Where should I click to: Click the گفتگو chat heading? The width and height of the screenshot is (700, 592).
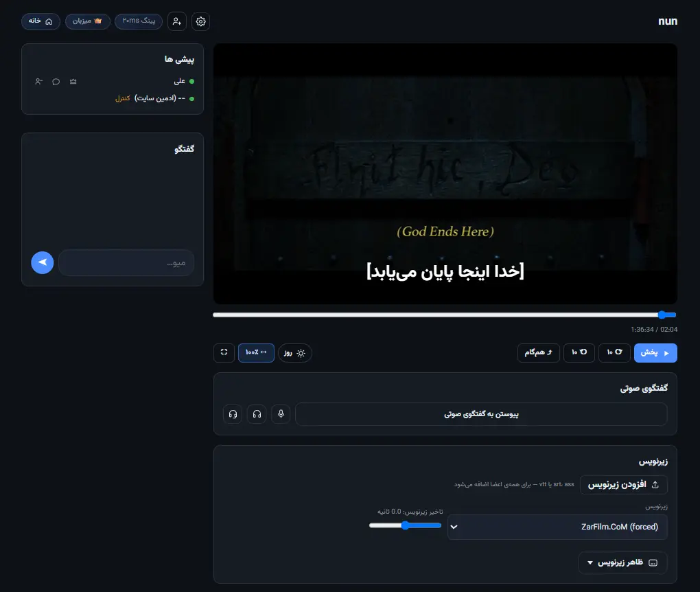click(185, 149)
